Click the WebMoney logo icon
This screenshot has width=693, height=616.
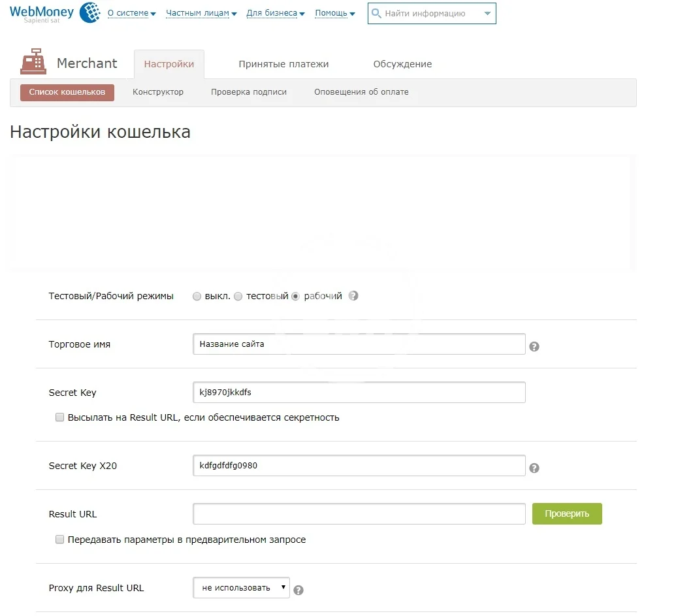pos(89,12)
